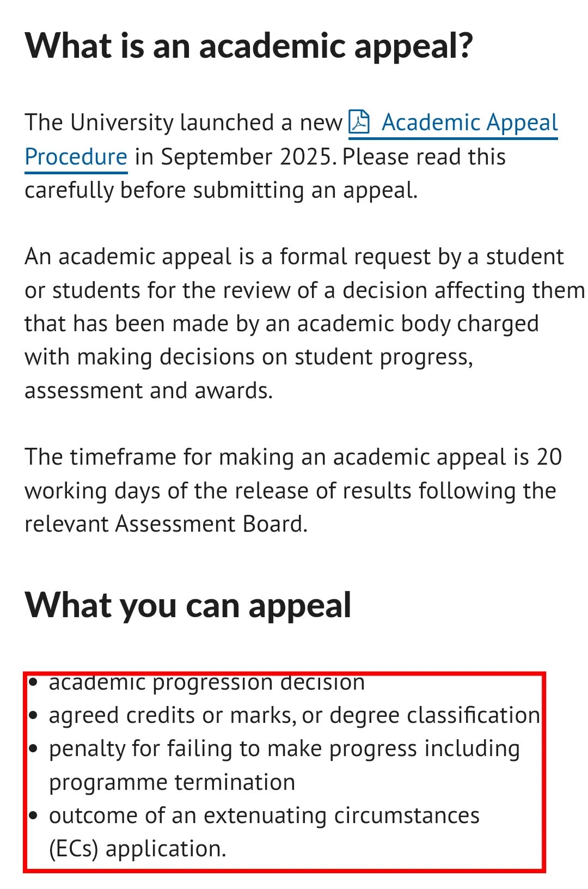Click the PDF icon beside Academic Appeal
Screen dimensions: 588x889
click(x=359, y=122)
